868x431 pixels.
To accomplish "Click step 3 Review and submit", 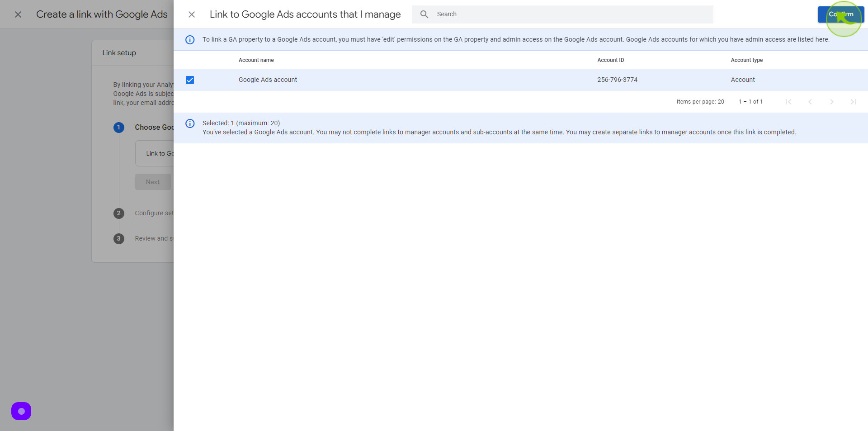I will click(144, 238).
